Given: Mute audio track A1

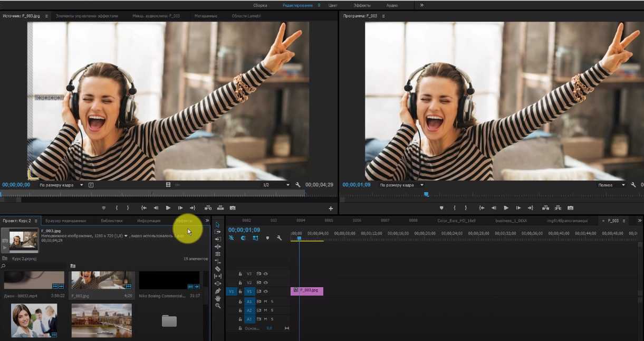Looking at the screenshot, I should [x=265, y=302].
